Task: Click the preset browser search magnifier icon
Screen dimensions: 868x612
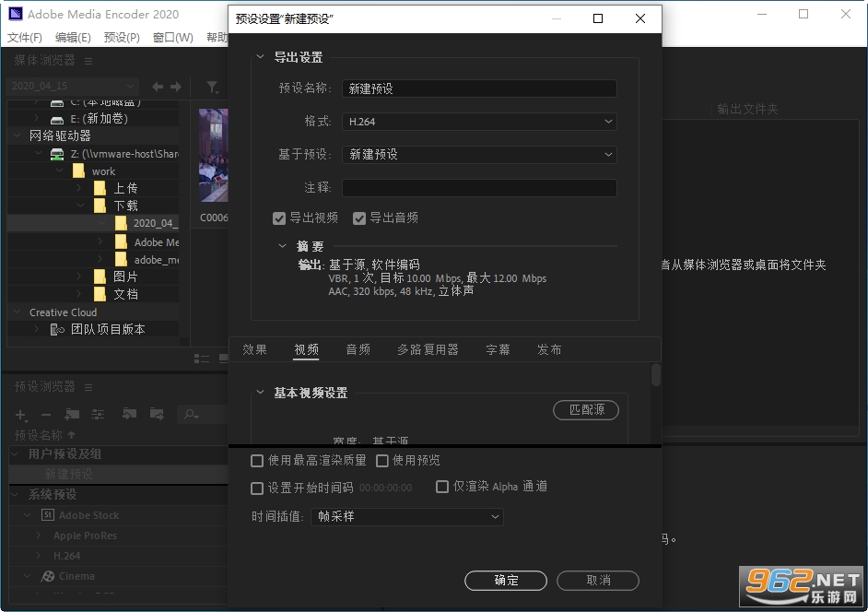Action: tap(192, 414)
